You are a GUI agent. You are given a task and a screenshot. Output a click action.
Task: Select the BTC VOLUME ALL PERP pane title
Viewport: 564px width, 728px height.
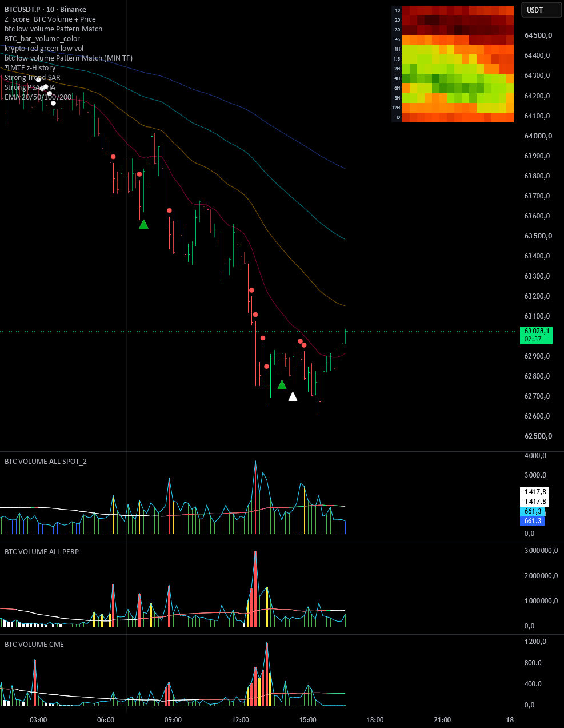coord(42,551)
